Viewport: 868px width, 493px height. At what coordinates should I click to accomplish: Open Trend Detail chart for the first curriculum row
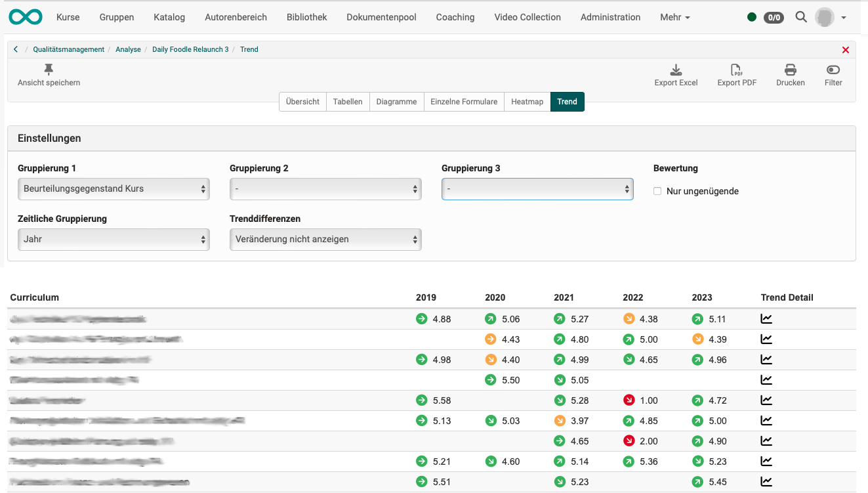point(766,319)
